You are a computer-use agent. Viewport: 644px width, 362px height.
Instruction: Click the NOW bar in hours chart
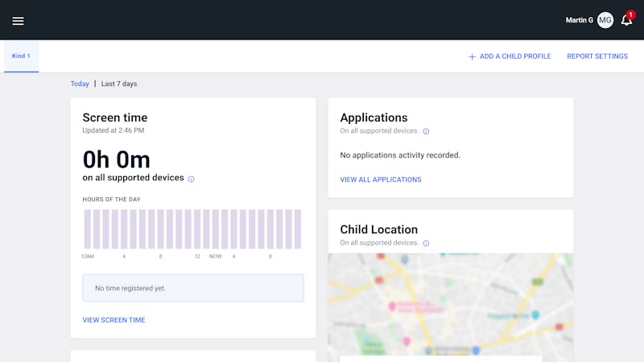[x=216, y=229]
